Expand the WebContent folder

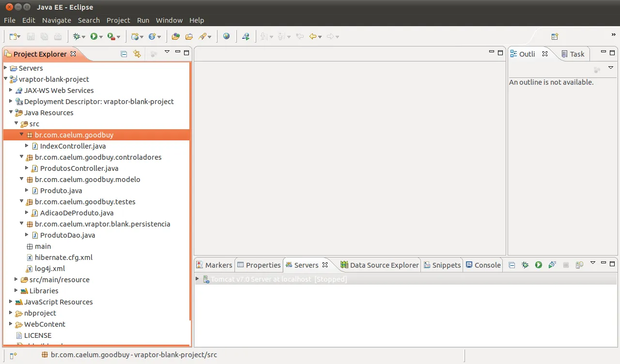[x=11, y=324]
